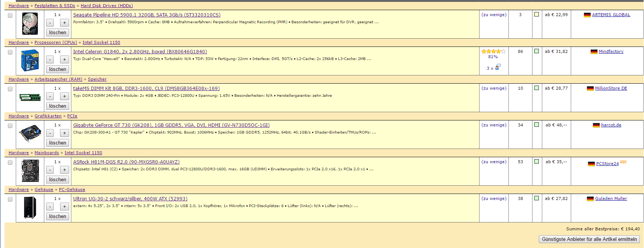Click Günstigste Anbieter für alle Artikel ermitteln

point(589,239)
